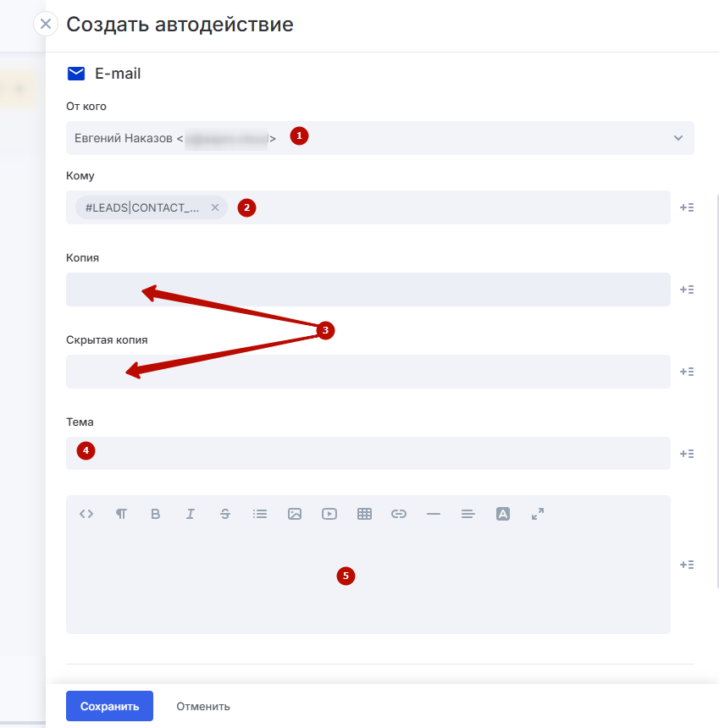Insert a bulleted list in editor
The image size is (719, 728).
[x=260, y=514]
